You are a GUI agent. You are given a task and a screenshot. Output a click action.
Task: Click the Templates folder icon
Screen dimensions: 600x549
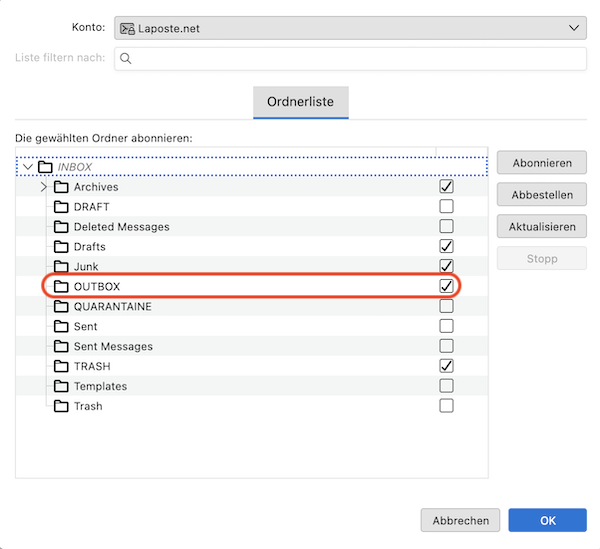[x=61, y=387]
